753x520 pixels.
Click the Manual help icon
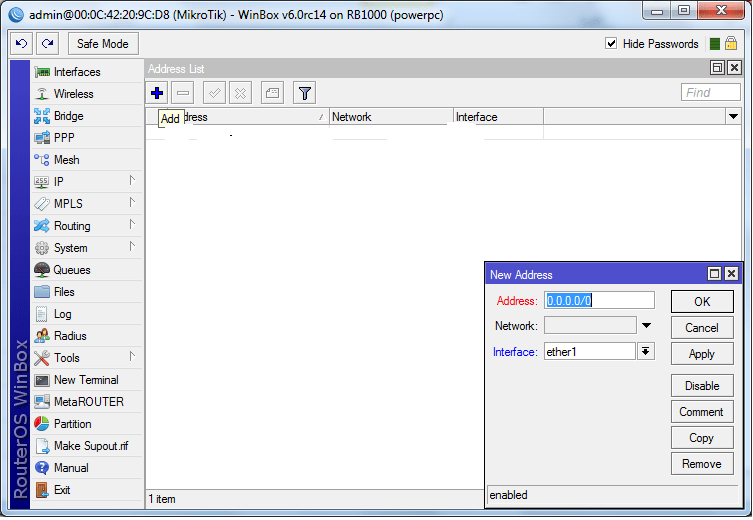[42, 468]
